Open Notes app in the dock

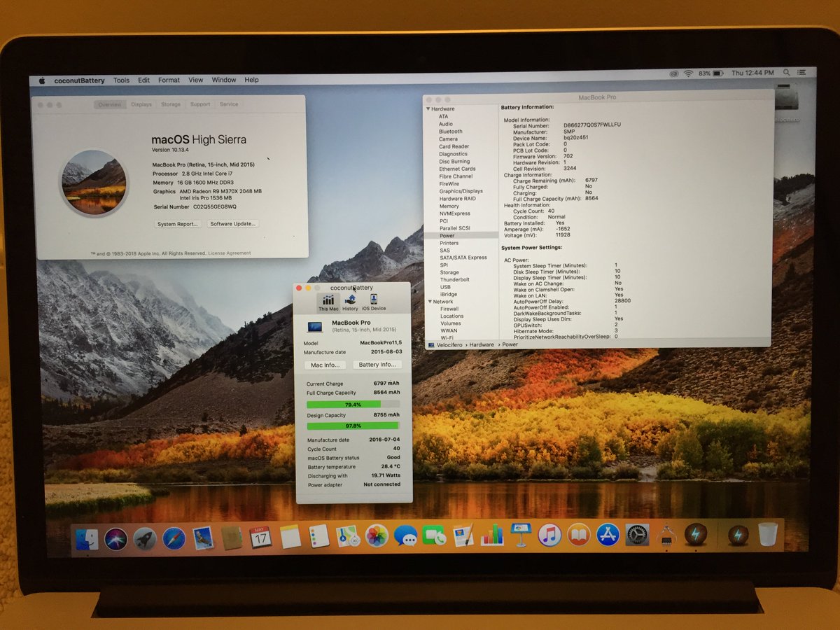click(290, 538)
